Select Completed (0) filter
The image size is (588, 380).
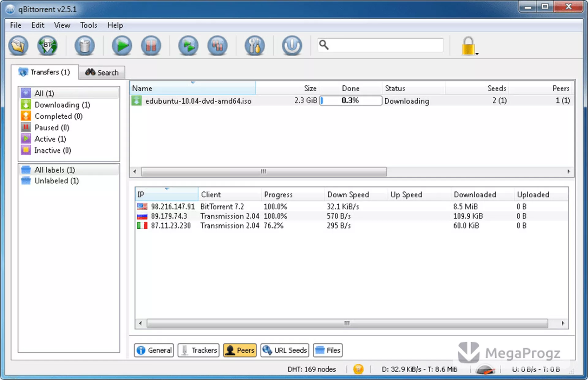69,116
